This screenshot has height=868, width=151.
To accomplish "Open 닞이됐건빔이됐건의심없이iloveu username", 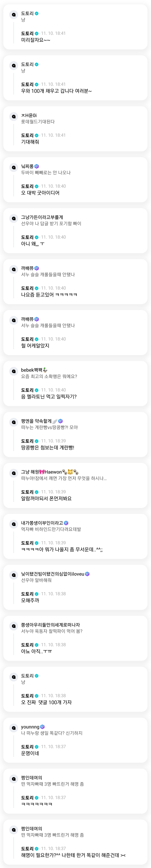I will pyautogui.click(x=52, y=574).
